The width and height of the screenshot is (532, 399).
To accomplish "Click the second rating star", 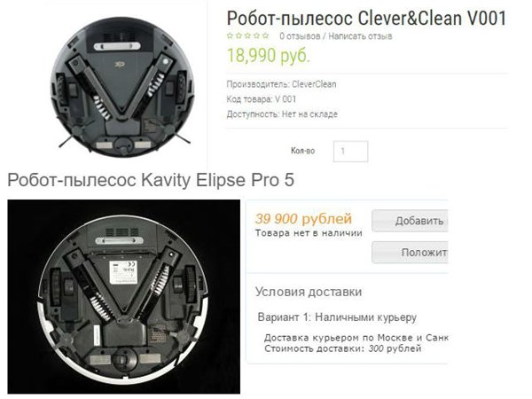I will 239,35.
